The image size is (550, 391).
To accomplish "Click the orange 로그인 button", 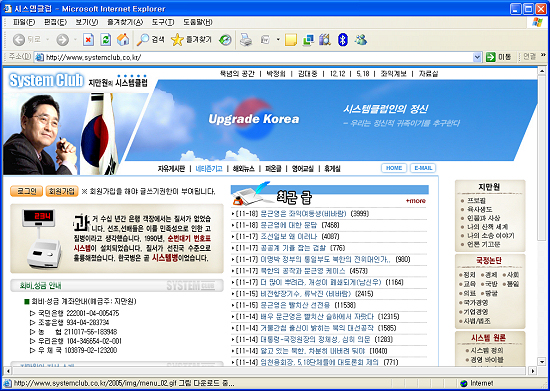I will tap(26, 191).
